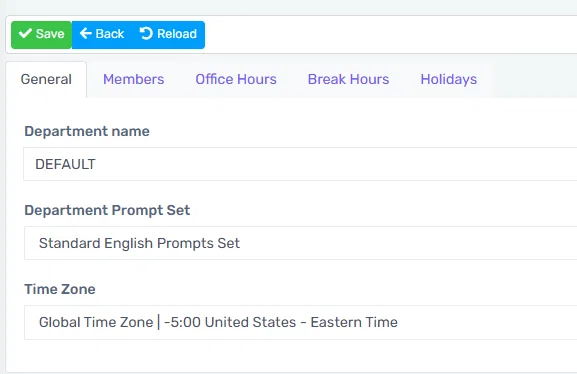
Task: Click the checkmark icon on Save
Action: (x=25, y=33)
